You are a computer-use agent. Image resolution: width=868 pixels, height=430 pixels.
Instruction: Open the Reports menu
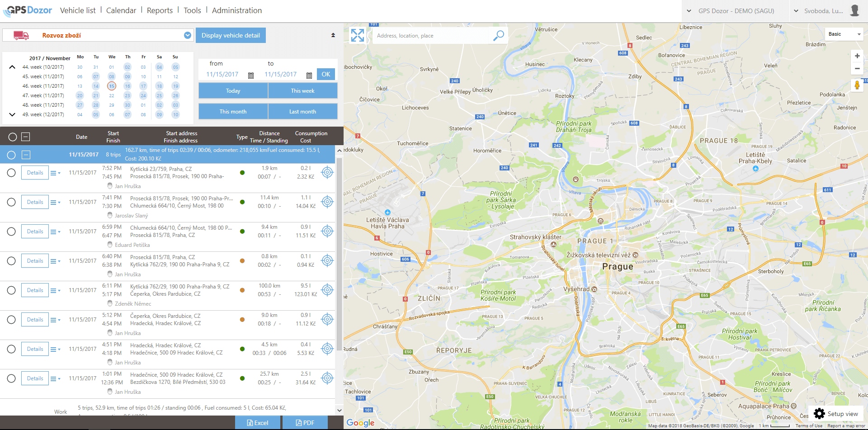point(160,10)
